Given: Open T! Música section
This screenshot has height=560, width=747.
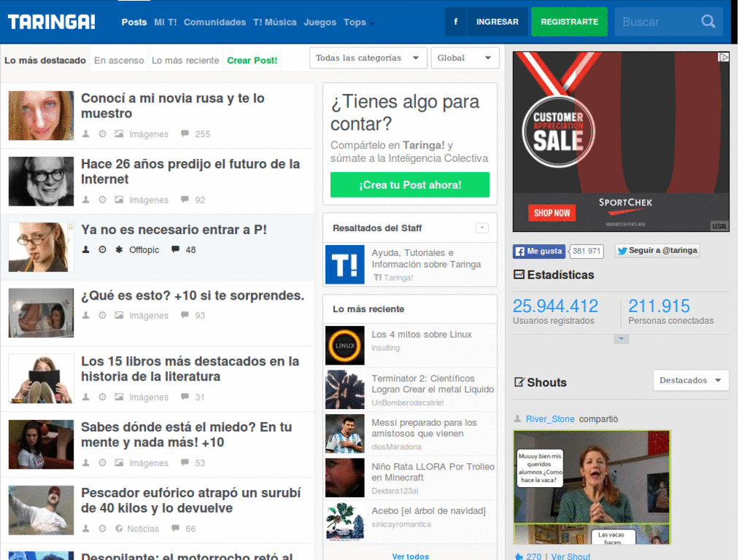Looking at the screenshot, I should tap(275, 22).
